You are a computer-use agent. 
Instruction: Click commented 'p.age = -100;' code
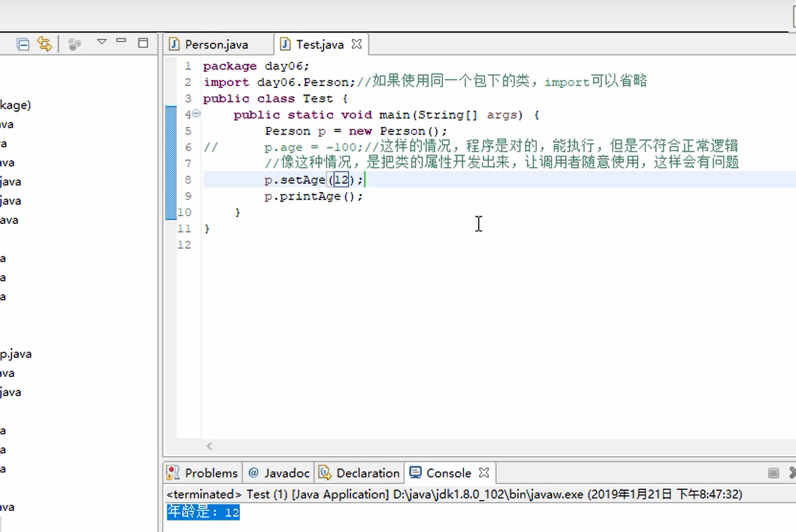[x=314, y=147]
